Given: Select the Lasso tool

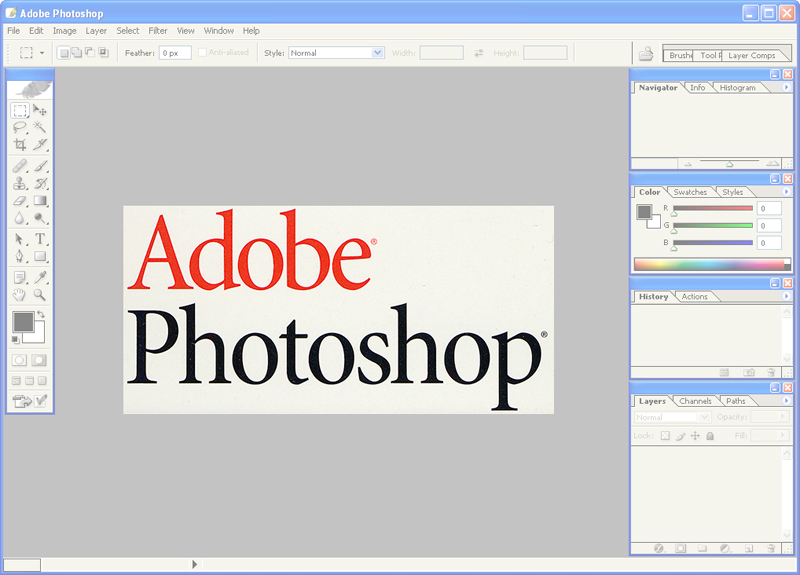Looking at the screenshot, I should point(20,127).
